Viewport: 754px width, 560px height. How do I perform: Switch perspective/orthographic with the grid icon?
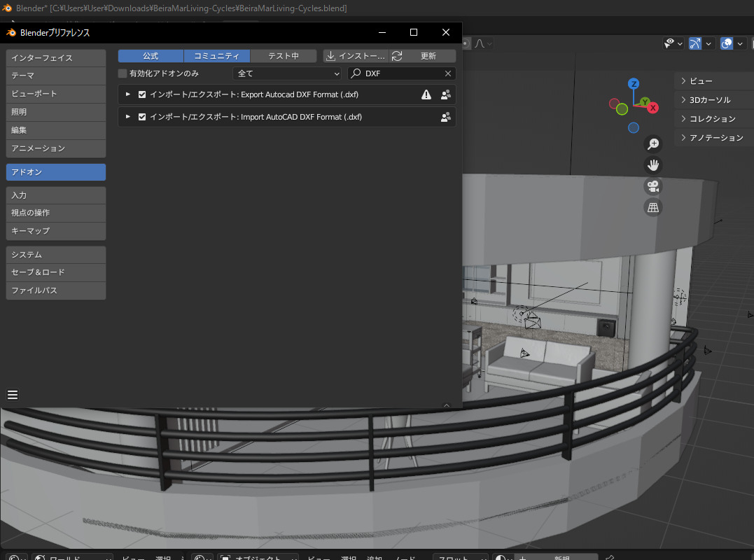[653, 207]
